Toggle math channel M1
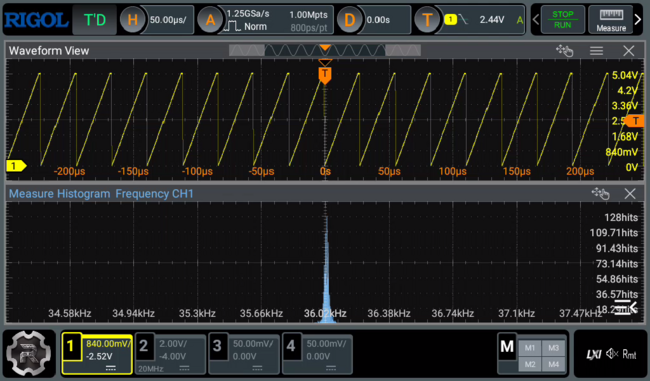 click(x=529, y=348)
